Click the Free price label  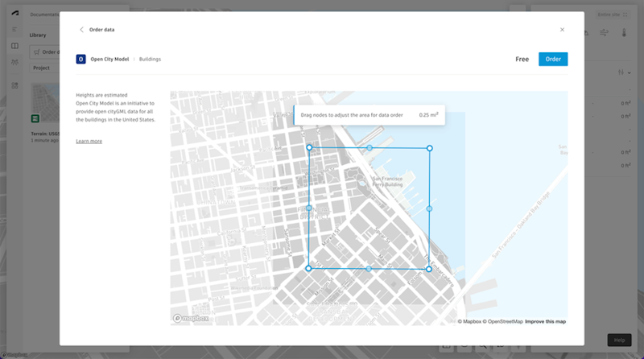(x=522, y=59)
